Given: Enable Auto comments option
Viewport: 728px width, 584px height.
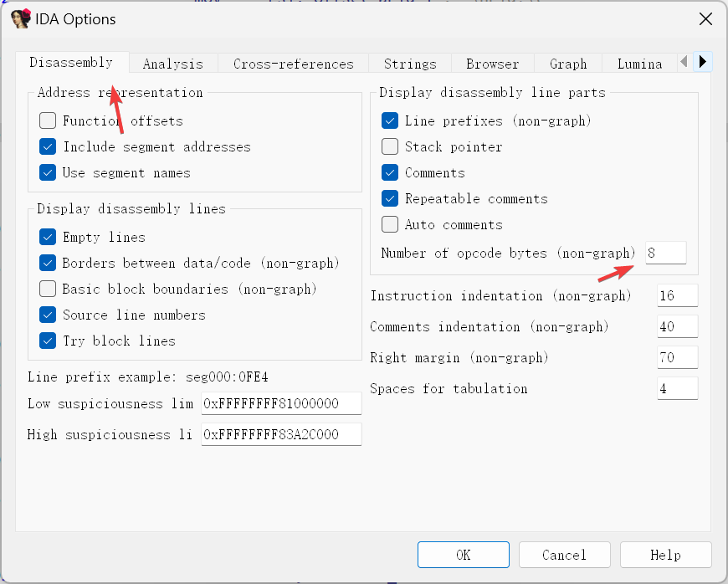Looking at the screenshot, I should click(x=390, y=225).
